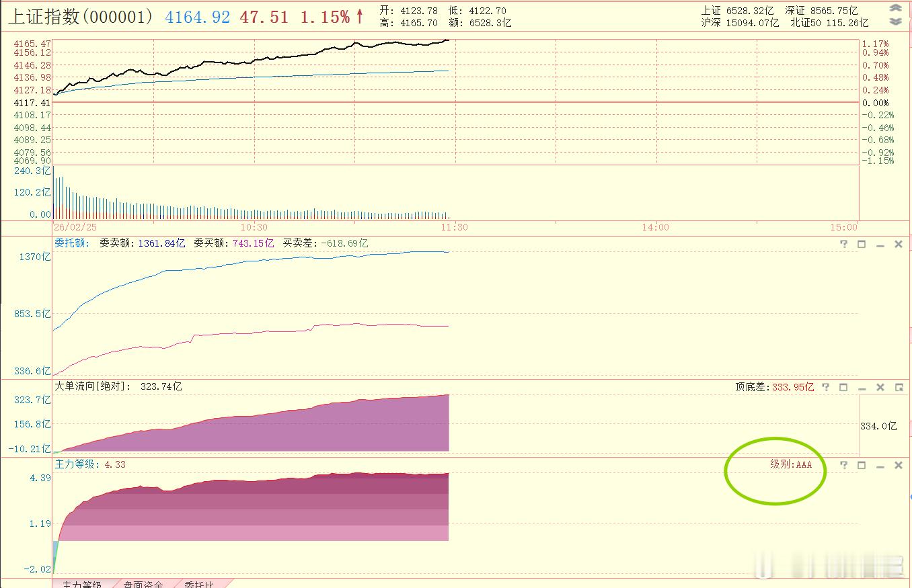Select the 沪深 15094.07亿 turnover figure
This screenshot has width=912, height=588.
pos(740,23)
